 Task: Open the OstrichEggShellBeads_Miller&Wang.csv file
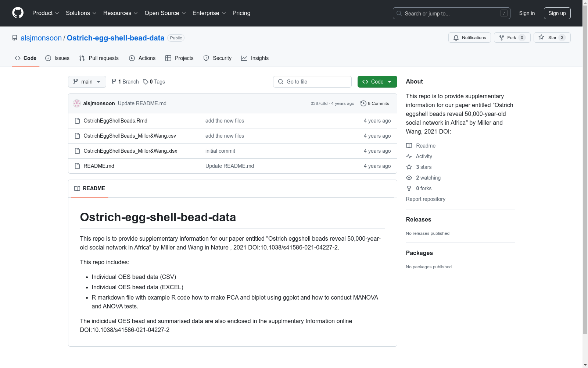click(x=130, y=136)
